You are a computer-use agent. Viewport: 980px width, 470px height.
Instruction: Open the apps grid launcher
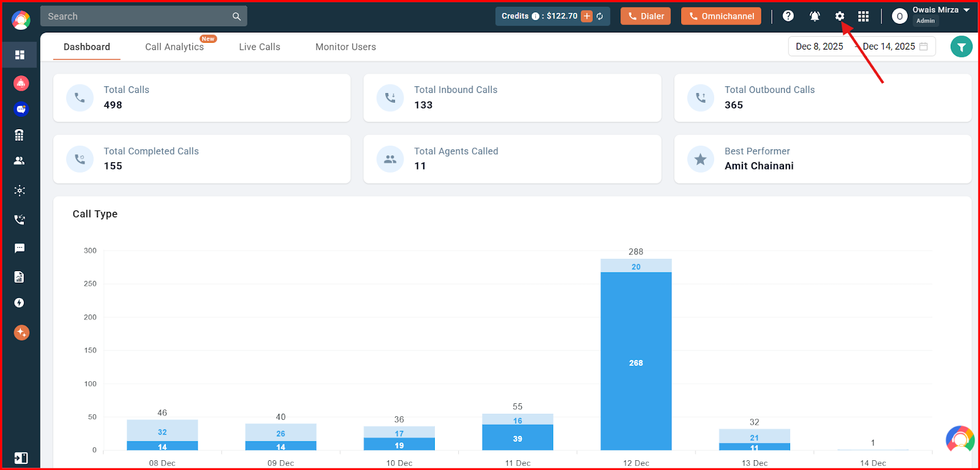[x=864, y=17]
